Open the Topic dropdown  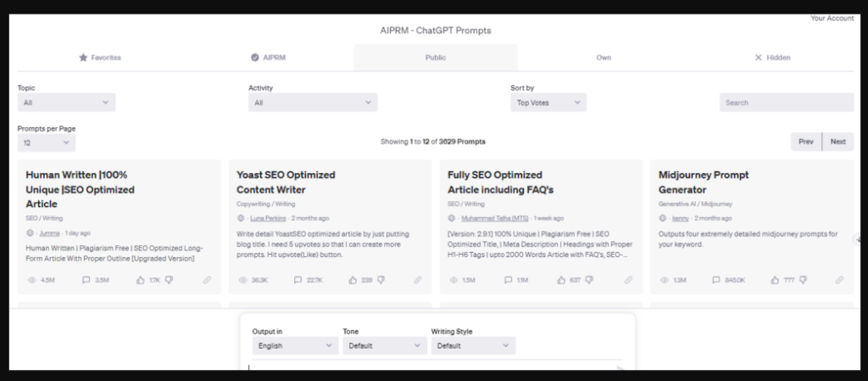tap(66, 103)
